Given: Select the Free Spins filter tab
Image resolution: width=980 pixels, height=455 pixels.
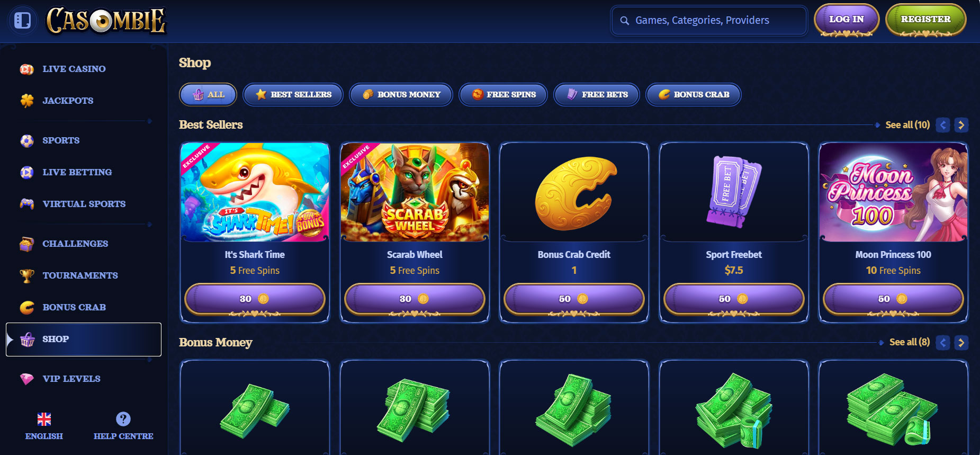Looking at the screenshot, I should 503,95.
